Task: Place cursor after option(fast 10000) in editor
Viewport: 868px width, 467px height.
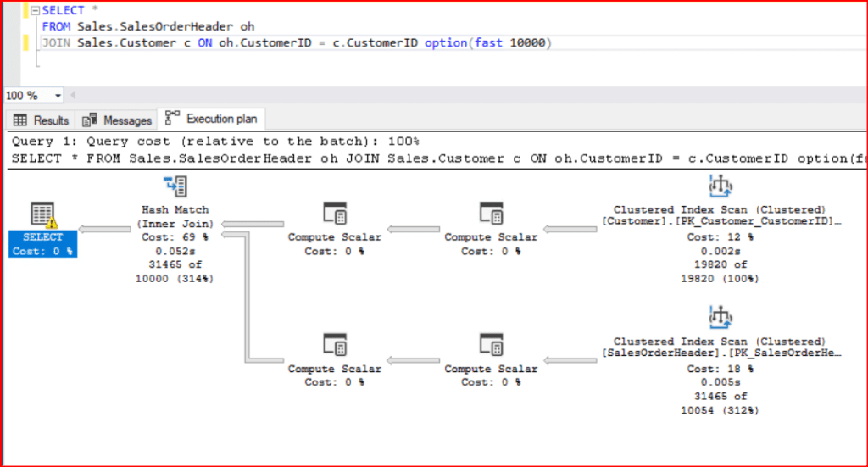Action: click(552, 43)
